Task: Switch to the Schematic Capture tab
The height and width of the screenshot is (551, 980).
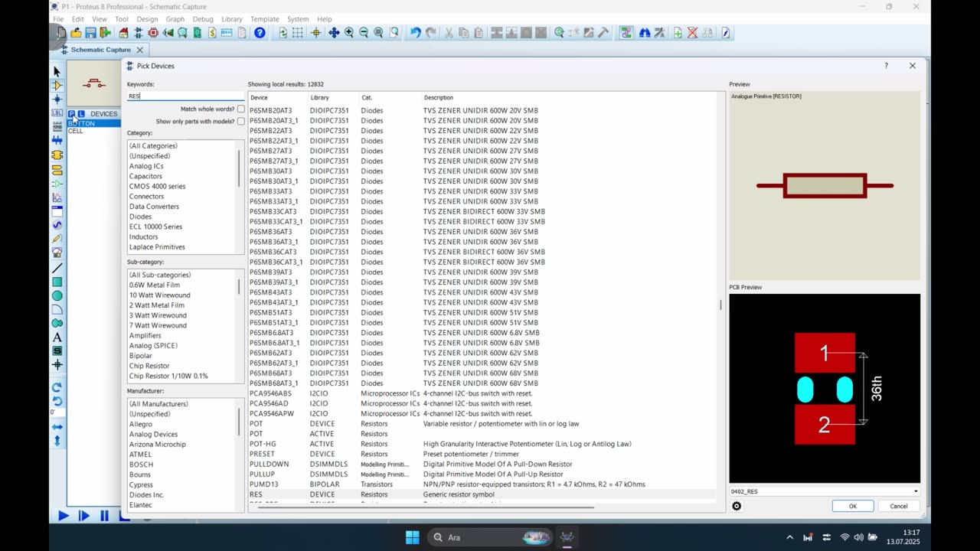Action: (101, 50)
